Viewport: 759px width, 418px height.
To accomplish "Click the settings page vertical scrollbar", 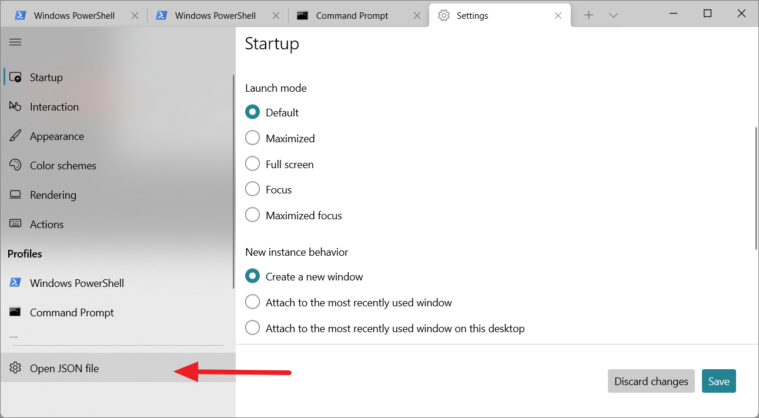I will [x=755, y=190].
